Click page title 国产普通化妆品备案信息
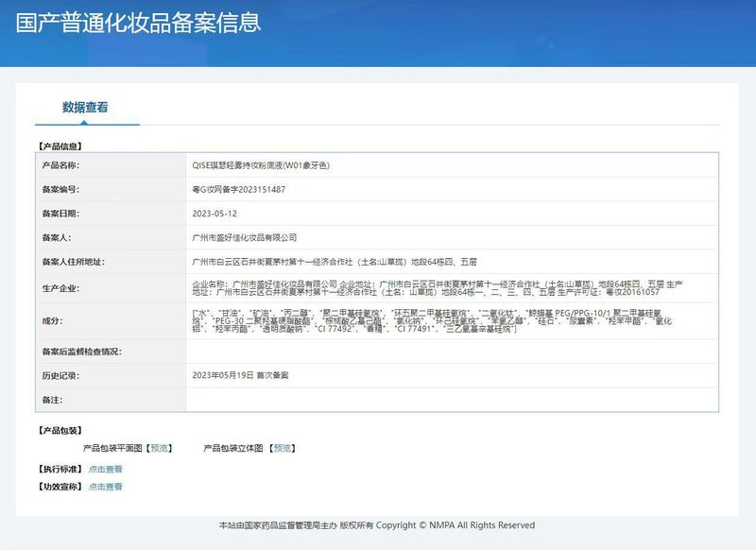Viewport: 756px width, 550px height. click(x=138, y=23)
